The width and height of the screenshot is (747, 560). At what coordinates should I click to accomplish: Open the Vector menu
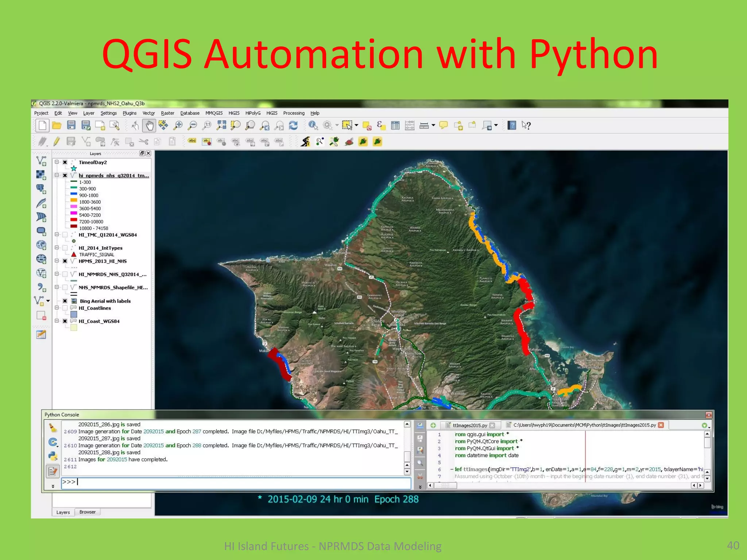click(148, 113)
